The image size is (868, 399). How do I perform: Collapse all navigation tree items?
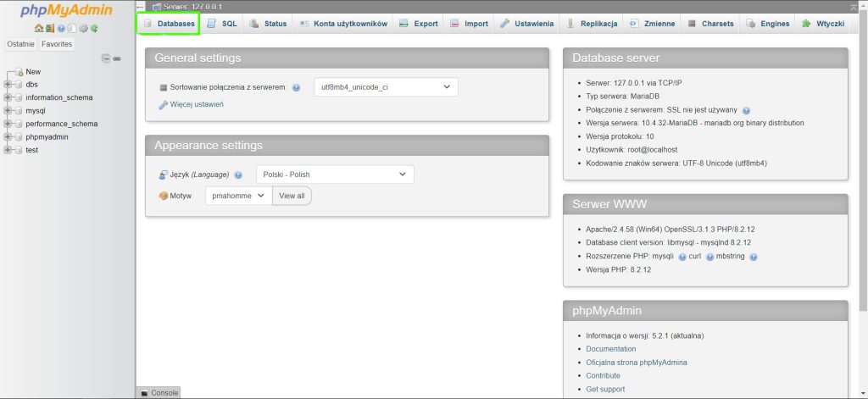coord(106,58)
